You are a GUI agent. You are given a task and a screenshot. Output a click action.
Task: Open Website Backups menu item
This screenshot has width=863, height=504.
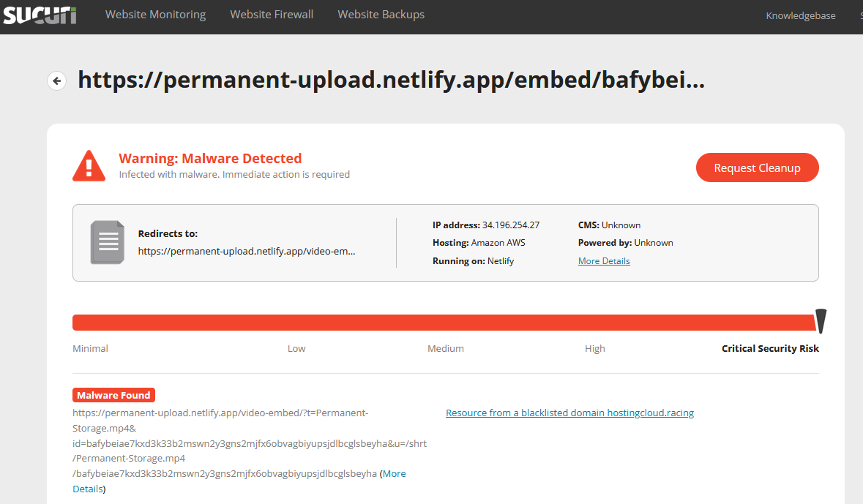click(381, 15)
